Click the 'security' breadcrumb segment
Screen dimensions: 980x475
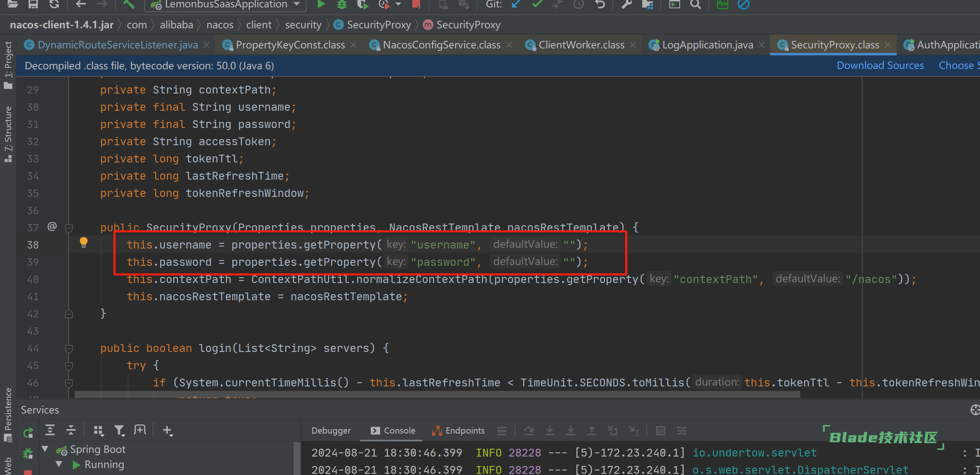(303, 25)
